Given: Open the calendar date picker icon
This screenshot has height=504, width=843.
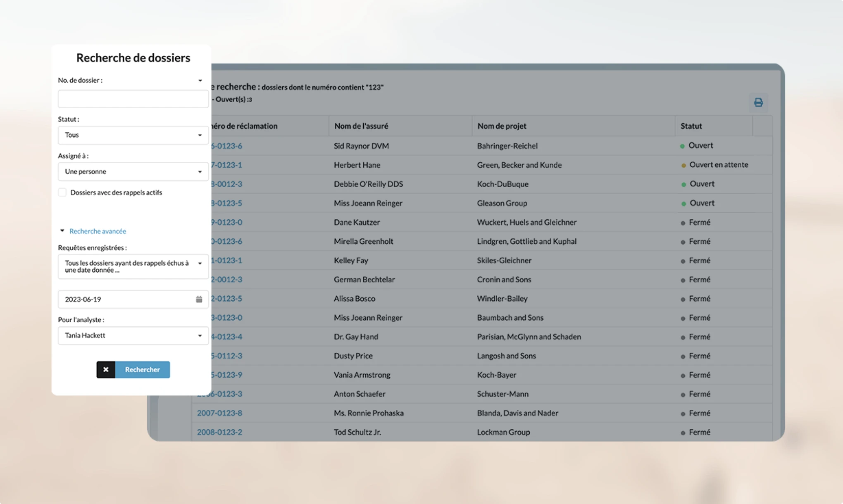Looking at the screenshot, I should point(199,299).
